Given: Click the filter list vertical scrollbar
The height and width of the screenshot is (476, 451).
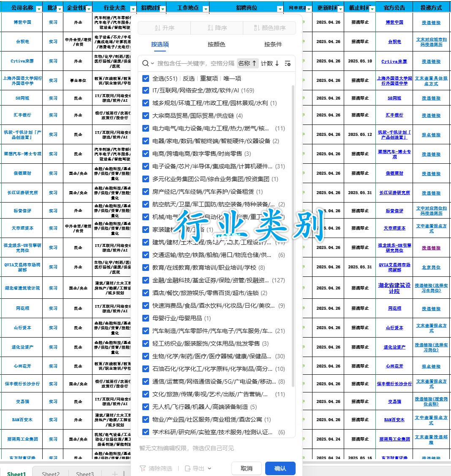Looking at the screenshot, I should click(293, 236).
